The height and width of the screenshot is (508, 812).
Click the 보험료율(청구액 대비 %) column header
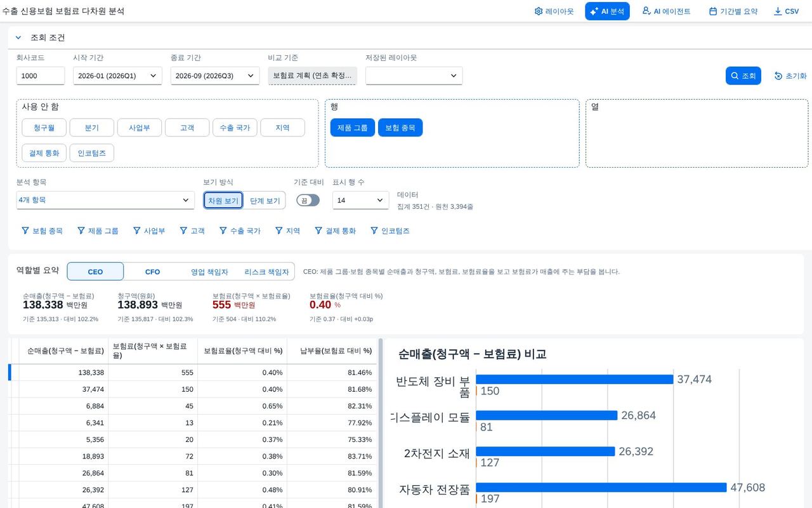point(242,351)
